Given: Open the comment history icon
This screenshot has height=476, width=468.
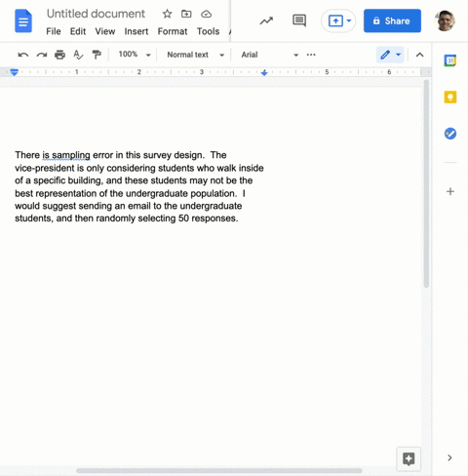Looking at the screenshot, I should point(299,20).
